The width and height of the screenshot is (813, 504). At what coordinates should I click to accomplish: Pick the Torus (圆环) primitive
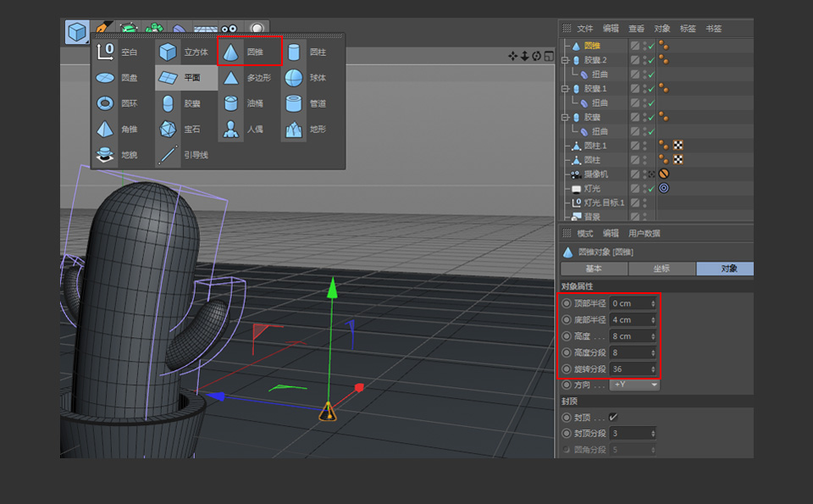[x=105, y=103]
